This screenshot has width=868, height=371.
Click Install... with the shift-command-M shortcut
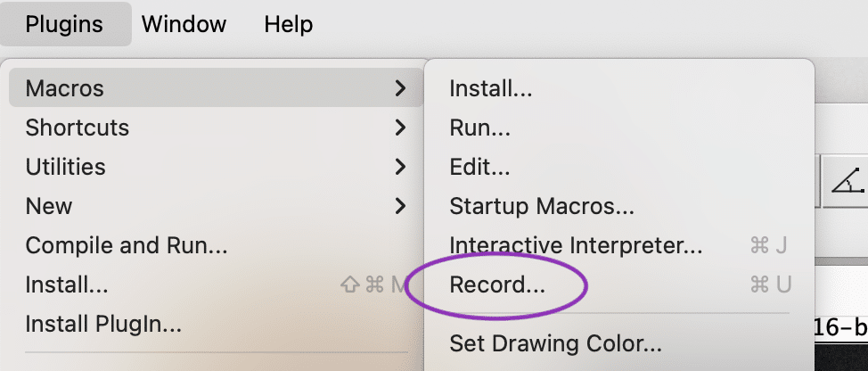(67, 284)
